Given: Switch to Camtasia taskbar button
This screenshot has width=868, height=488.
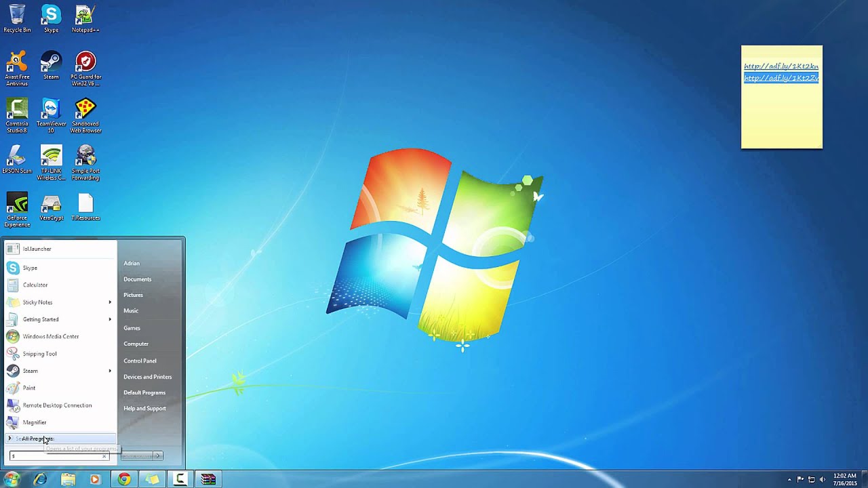Looking at the screenshot, I should pos(180,479).
